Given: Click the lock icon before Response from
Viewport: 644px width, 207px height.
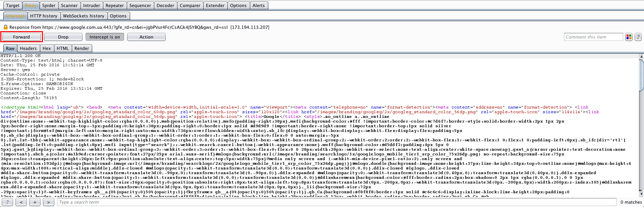Looking at the screenshot, I should point(5,27).
